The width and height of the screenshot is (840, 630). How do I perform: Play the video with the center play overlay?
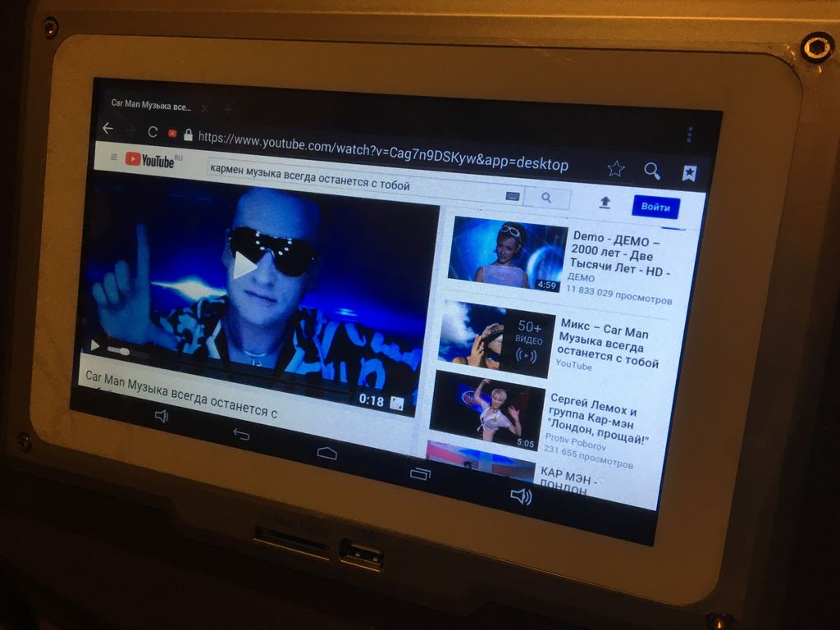point(244,265)
